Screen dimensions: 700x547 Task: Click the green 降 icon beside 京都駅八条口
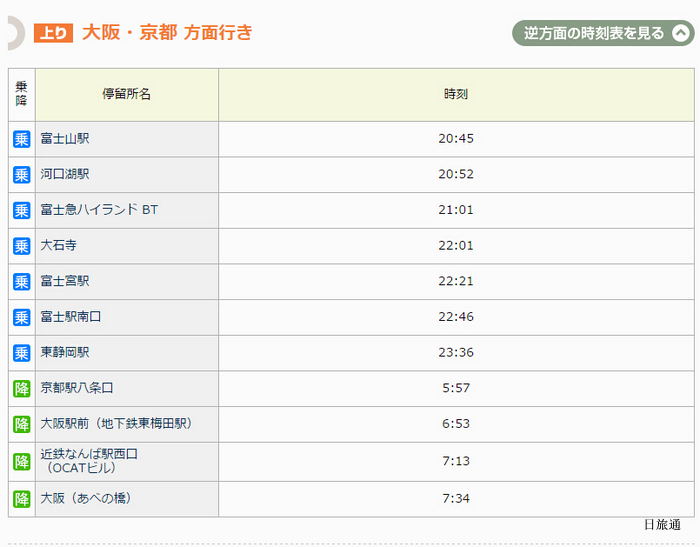21,388
